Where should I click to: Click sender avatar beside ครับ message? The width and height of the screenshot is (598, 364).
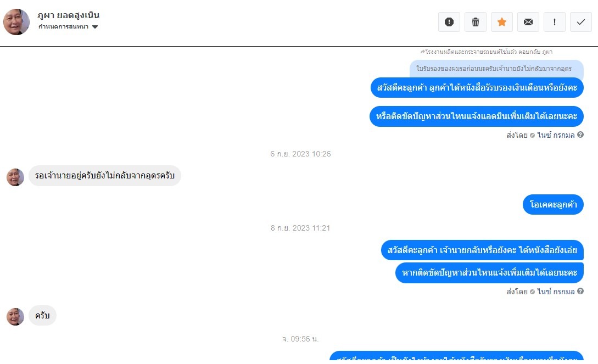click(15, 317)
